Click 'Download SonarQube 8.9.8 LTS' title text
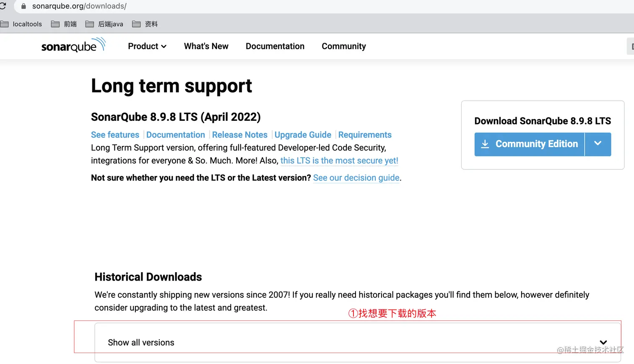 (543, 121)
